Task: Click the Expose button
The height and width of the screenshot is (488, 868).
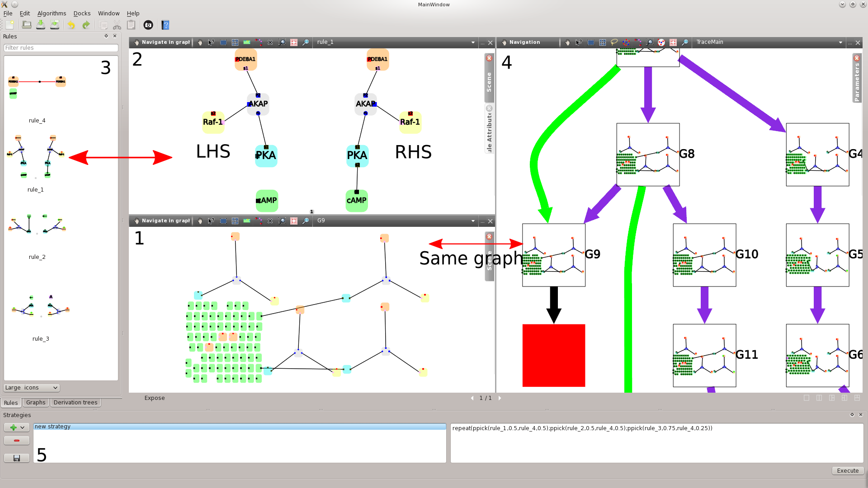Action: click(x=155, y=398)
